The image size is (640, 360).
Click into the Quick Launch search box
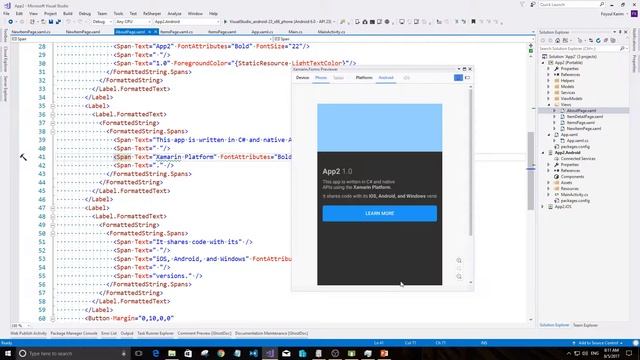click(571, 4)
